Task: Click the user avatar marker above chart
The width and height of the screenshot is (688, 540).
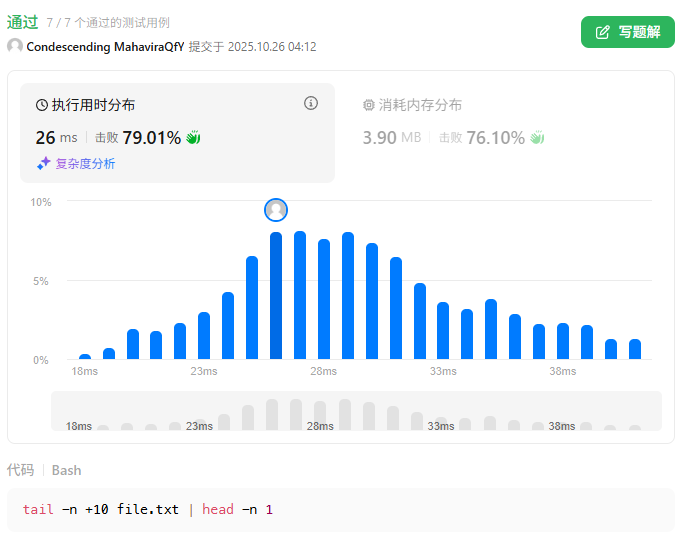Action: pos(276,210)
